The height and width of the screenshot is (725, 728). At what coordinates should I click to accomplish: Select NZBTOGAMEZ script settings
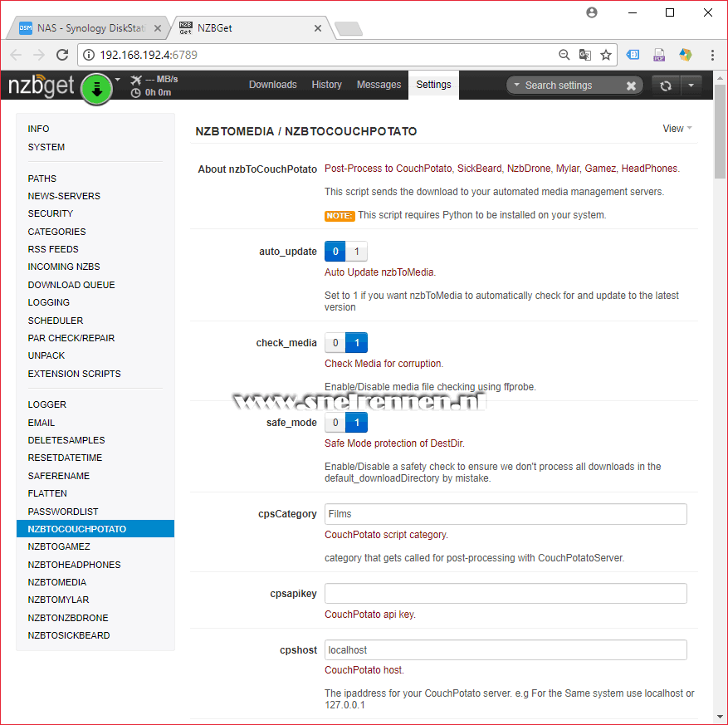pyautogui.click(x=58, y=546)
